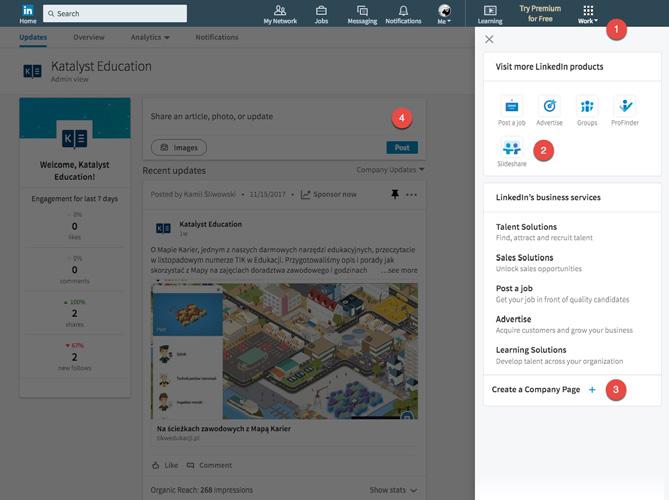This screenshot has width=669, height=500.
Task: Click Engagement for last 7 days heading
Action: tap(75, 199)
